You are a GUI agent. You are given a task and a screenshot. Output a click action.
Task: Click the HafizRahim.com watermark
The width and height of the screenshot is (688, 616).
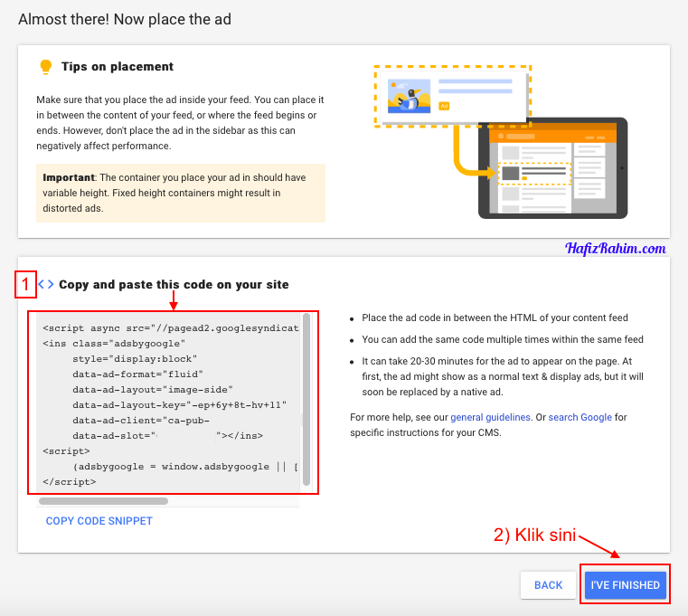(615, 248)
